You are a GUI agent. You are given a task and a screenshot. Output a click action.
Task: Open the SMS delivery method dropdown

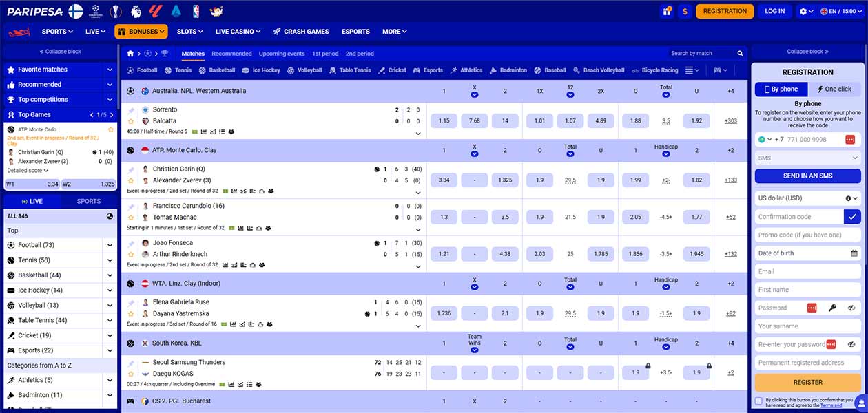(807, 158)
